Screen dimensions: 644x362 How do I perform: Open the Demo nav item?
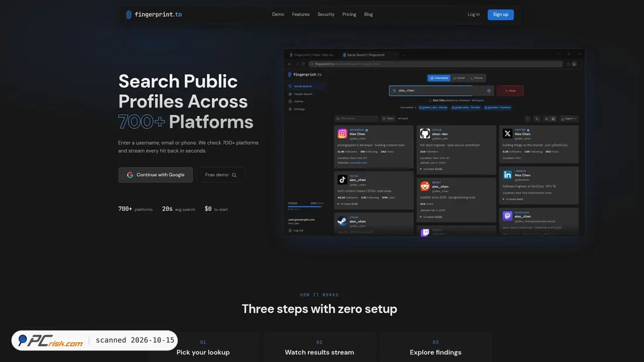pos(278,15)
